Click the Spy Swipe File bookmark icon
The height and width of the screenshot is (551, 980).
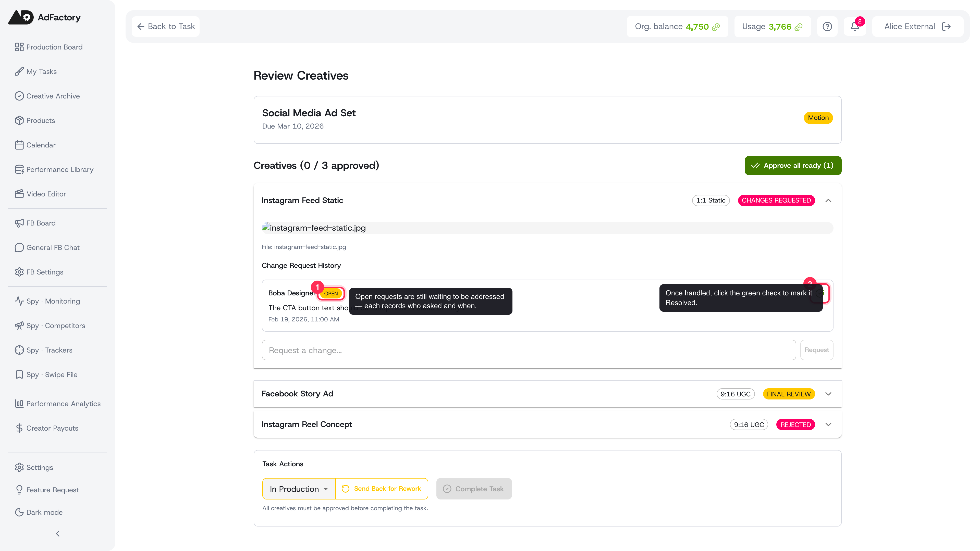19,374
